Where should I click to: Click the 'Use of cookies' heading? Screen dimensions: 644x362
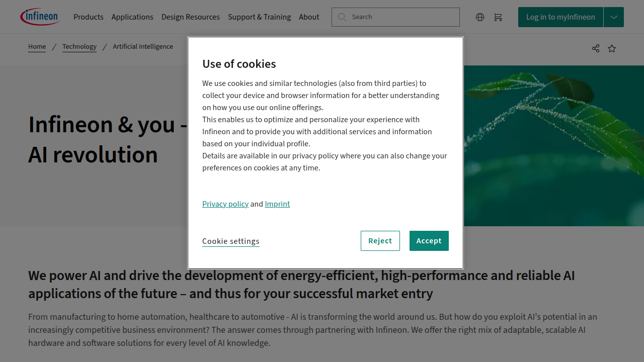tap(239, 64)
